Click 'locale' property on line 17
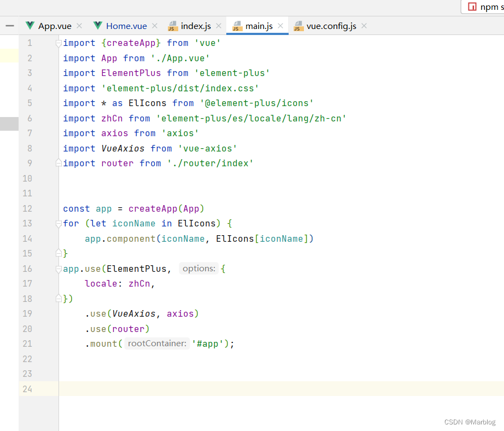The width and height of the screenshot is (504, 431). tap(101, 283)
